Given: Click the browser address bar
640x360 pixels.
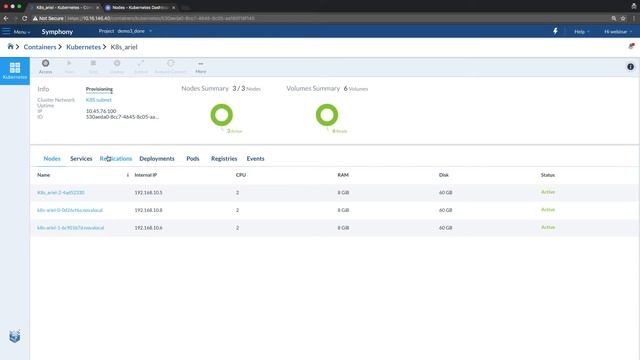Looking at the screenshot, I should click(x=318, y=18).
